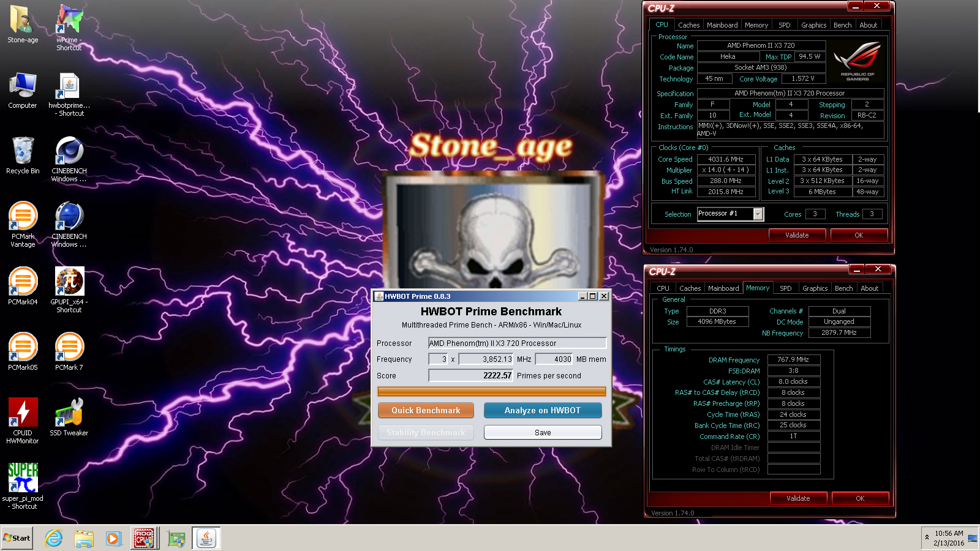Click the frequency MHz field 3,852.13

(486, 359)
